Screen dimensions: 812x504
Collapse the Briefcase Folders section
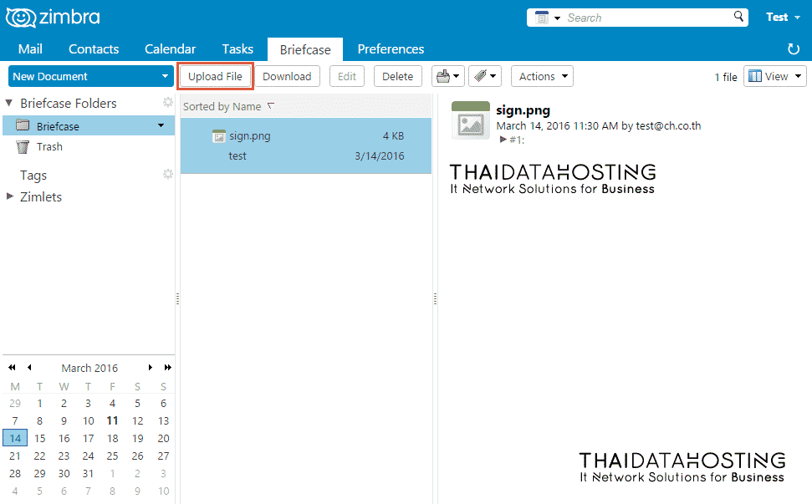click(x=9, y=103)
